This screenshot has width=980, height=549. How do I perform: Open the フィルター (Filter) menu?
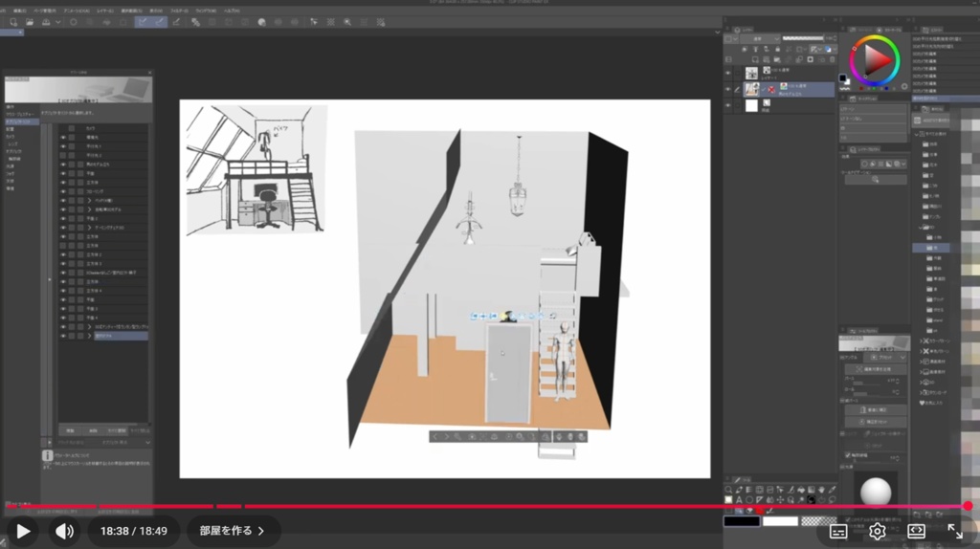point(179,11)
